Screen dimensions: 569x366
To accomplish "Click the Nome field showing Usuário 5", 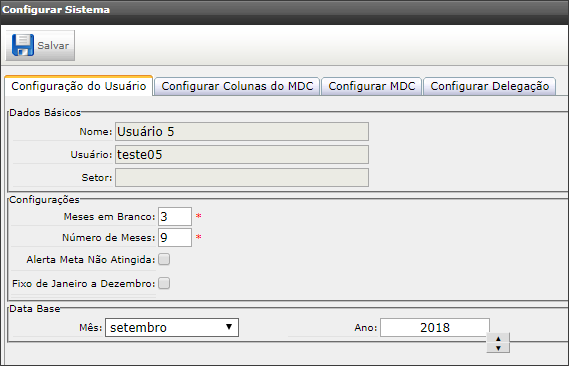I will pos(242,131).
